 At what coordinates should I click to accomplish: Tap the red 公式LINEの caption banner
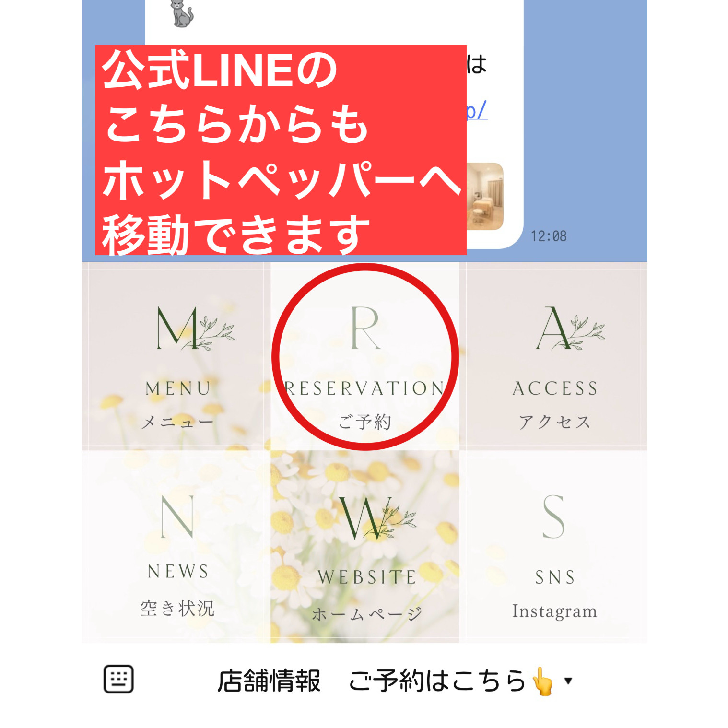[281, 150]
